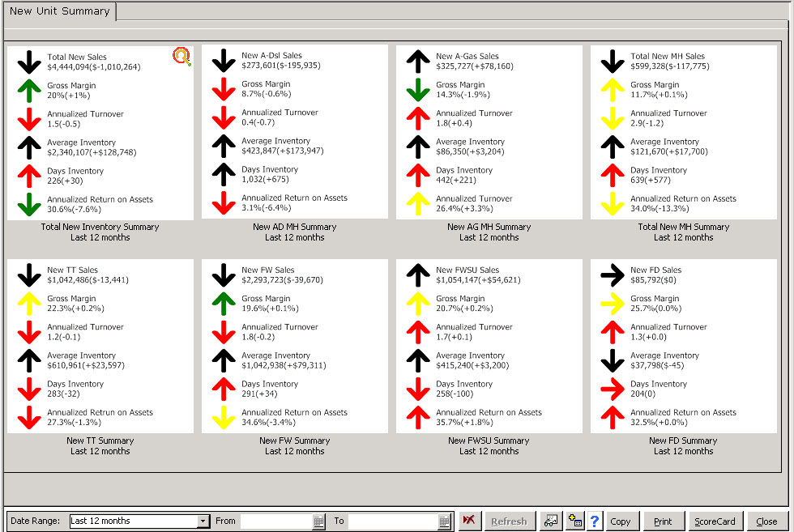
Task: Click the green Gross Margin arrow in New FW
Action: [224, 304]
